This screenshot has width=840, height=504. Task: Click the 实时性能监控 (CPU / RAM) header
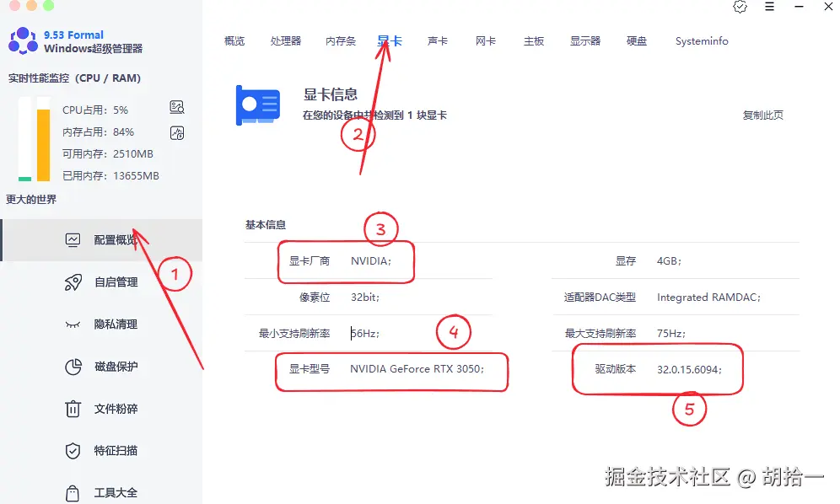[x=74, y=78]
